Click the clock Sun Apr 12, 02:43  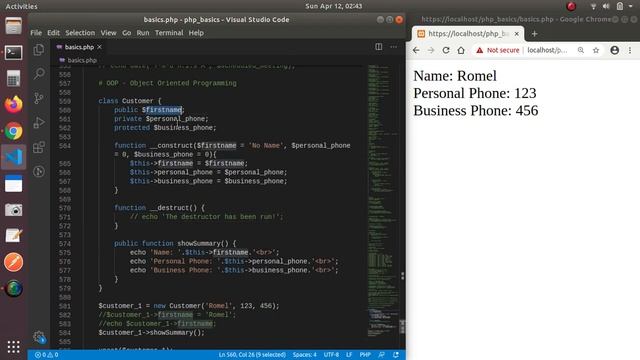[333, 6]
